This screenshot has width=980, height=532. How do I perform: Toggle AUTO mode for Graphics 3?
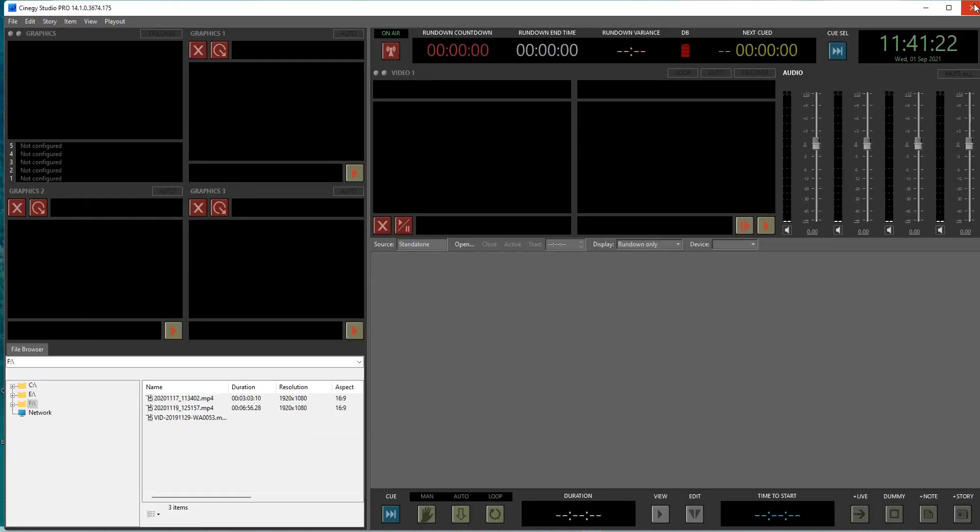pyautogui.click(x=348, y=191)
